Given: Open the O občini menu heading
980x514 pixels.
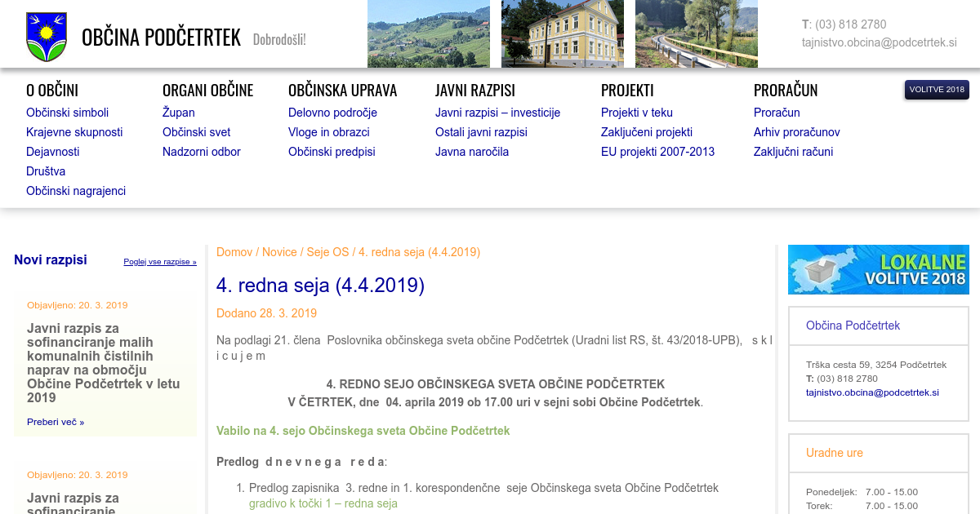Looking at the screenshot, I should pos(52,91).
